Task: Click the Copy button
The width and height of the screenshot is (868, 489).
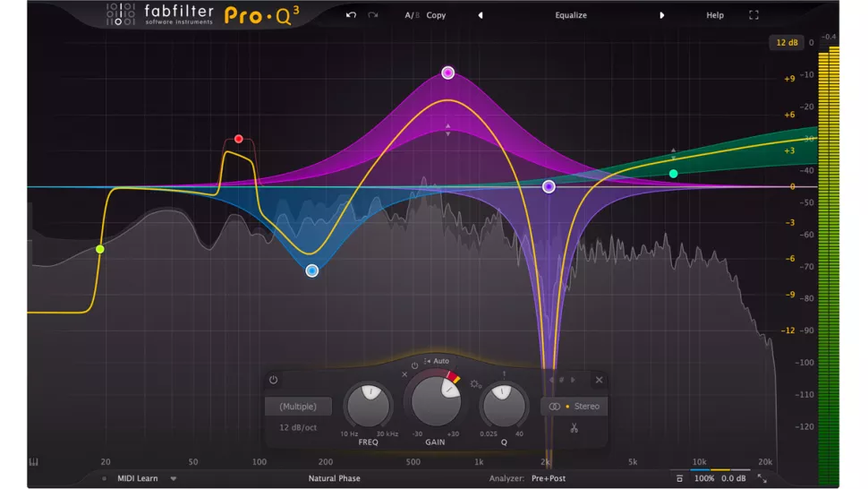Action: [x=436, y=15]
